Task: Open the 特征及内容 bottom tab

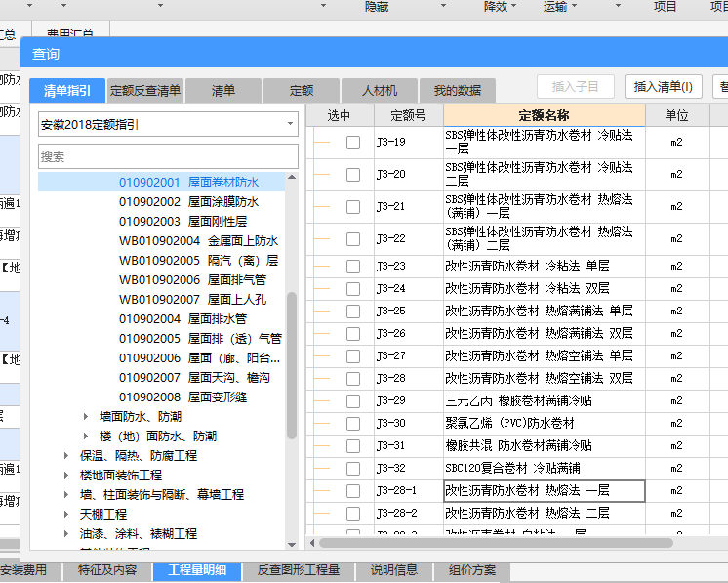Action: tap(107, 570)
